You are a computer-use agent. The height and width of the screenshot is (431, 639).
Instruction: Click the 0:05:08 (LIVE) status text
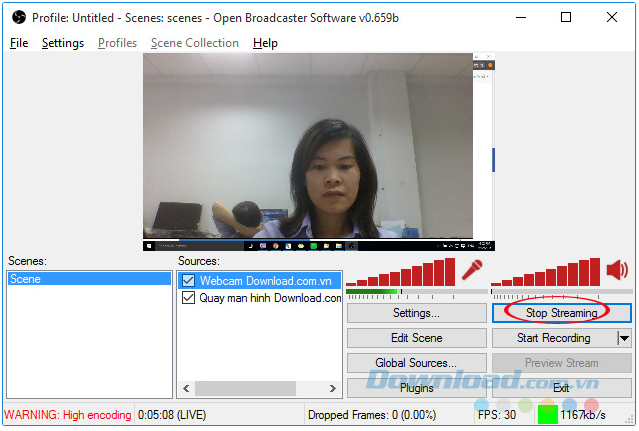[172, 415]
